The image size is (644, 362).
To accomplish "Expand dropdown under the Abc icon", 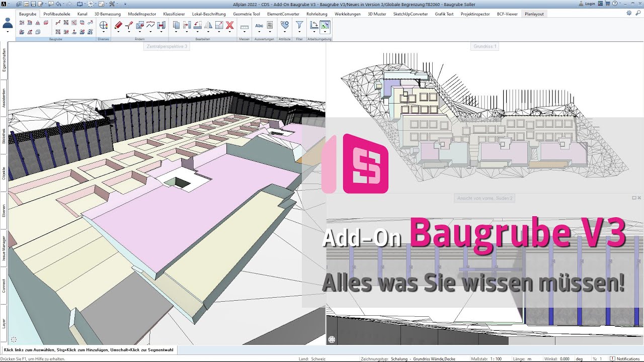I will coord(259,32).
